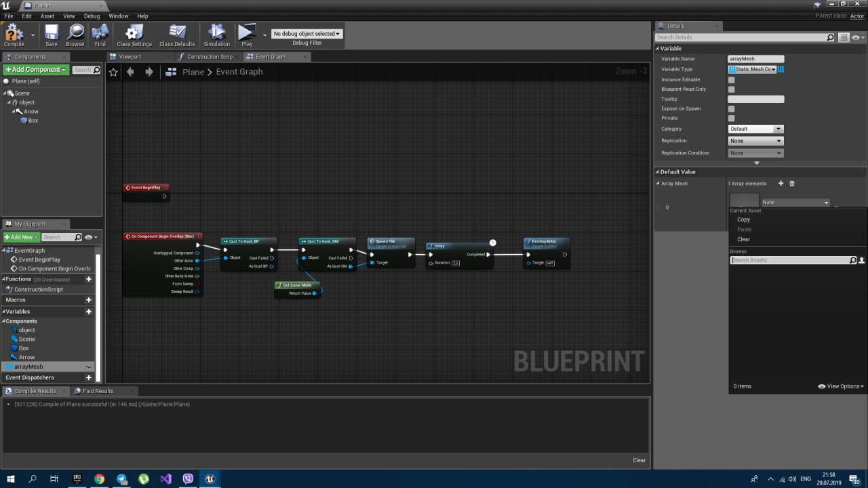Go forward with graph navigation arrow
The width and height of the screenshot is (868, 488).
point(149,72)
